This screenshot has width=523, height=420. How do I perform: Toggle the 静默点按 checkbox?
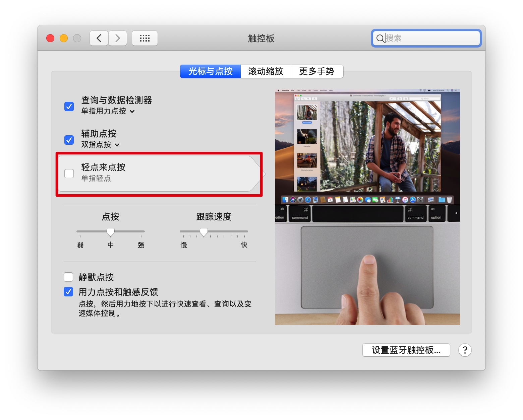(68, 277)
